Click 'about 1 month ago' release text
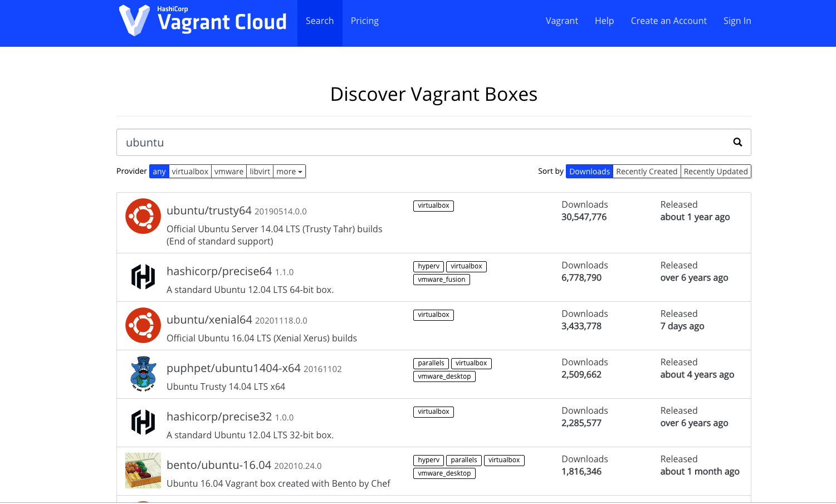This screenshot has height=504, width=836. point(700,472)
